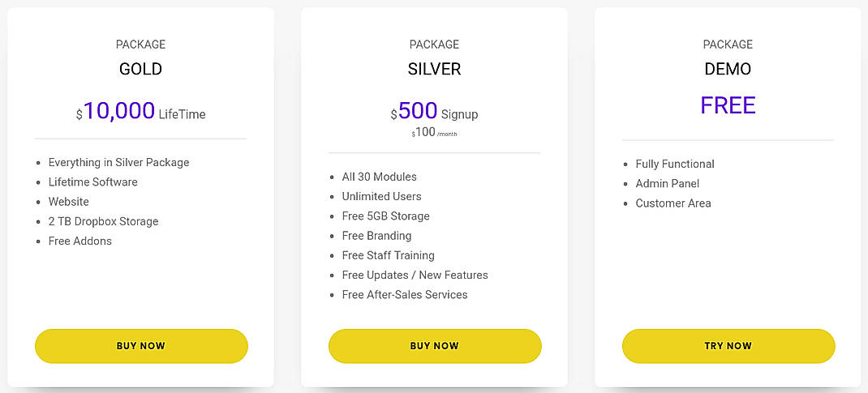Click Buy Now under the Silver package
Viewport: 868px width, 393px height.
(435, 346)
